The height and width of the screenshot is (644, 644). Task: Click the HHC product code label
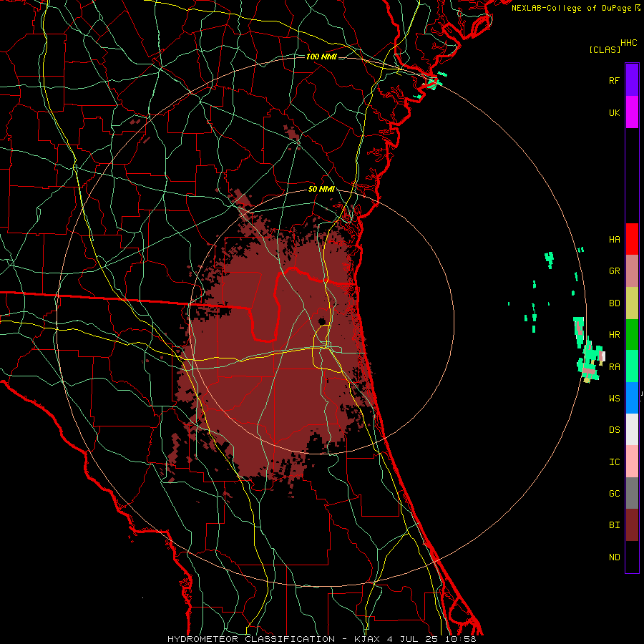[x=628, y=43]
